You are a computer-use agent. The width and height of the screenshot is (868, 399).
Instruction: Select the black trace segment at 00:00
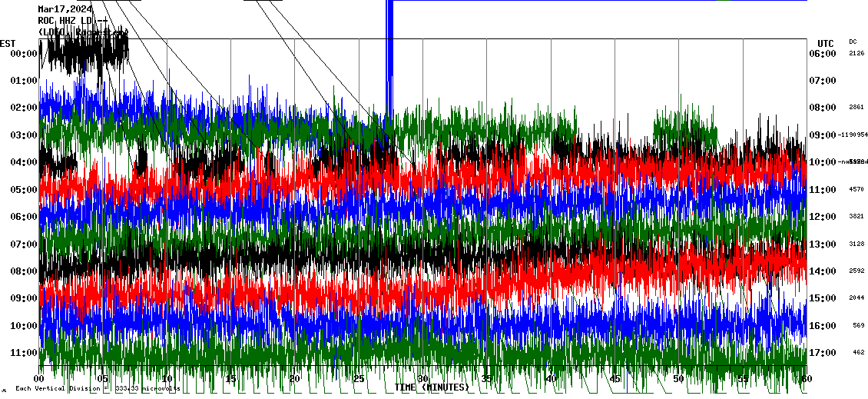(x=84, y=52)
